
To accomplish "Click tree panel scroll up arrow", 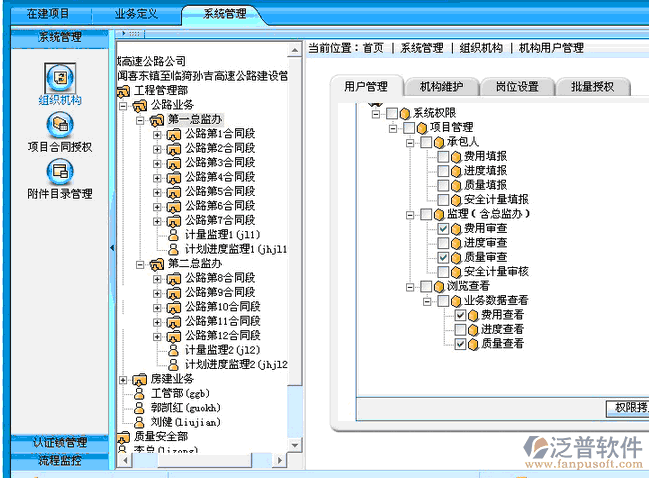I will pyautogui.click(x=294, y=50).
